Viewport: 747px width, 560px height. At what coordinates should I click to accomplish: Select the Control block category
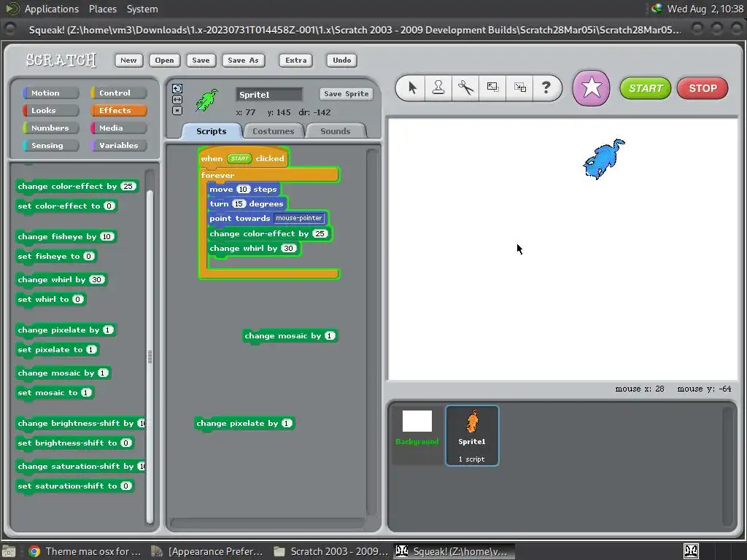click(119, 93)
